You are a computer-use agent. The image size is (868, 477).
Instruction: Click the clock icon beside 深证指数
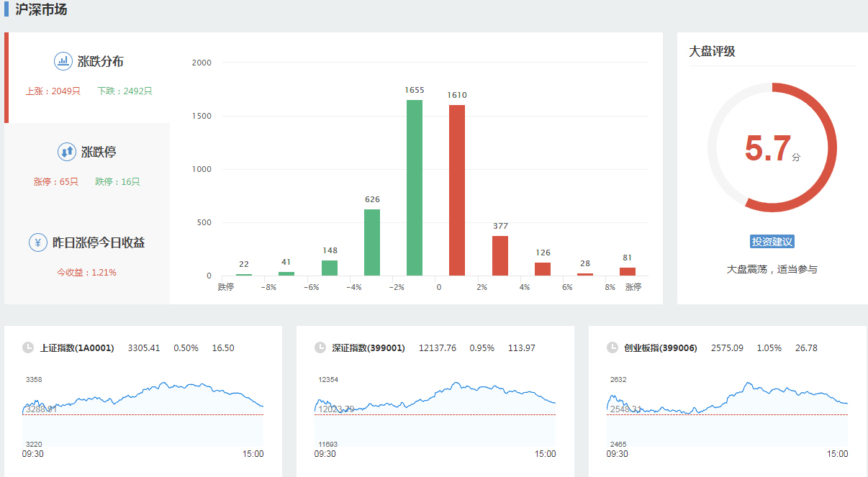tap(320, 347)
